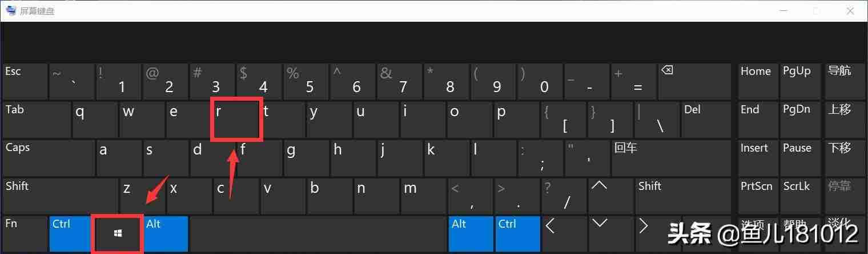
Task: Click the left blue Ctrl key
Action: (x=72, y=233)
